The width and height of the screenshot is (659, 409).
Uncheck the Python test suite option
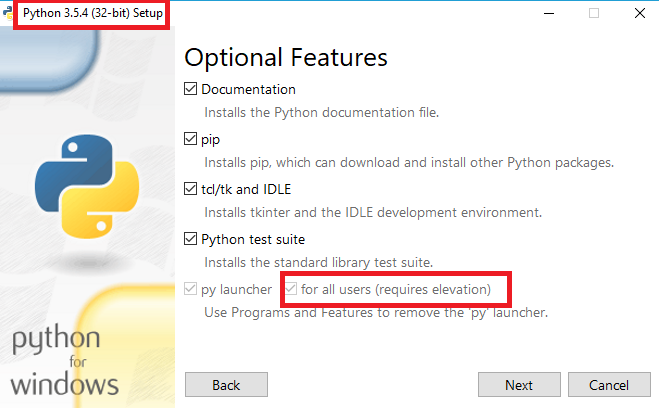[x=190, y=239]
